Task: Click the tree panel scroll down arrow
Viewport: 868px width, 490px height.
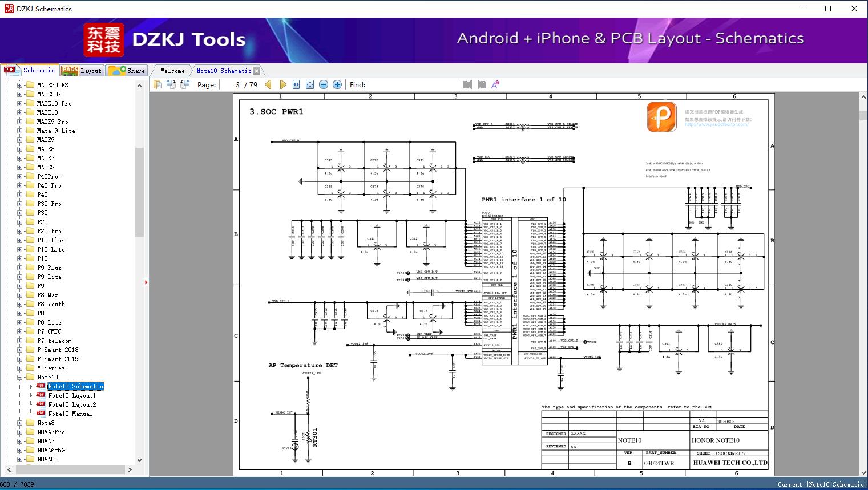Action: (139, 460)
